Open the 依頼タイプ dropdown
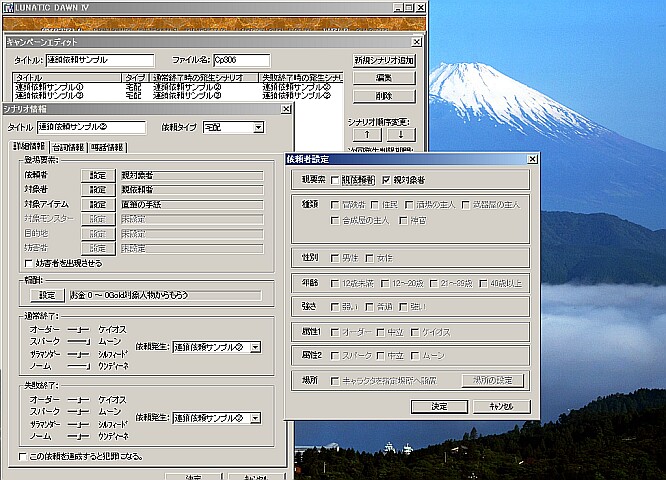 [258, 128]
